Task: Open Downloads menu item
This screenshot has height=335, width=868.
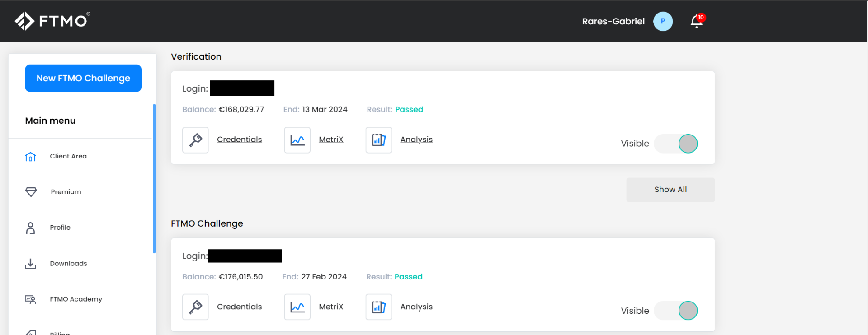Action: (x=68, y=264)
